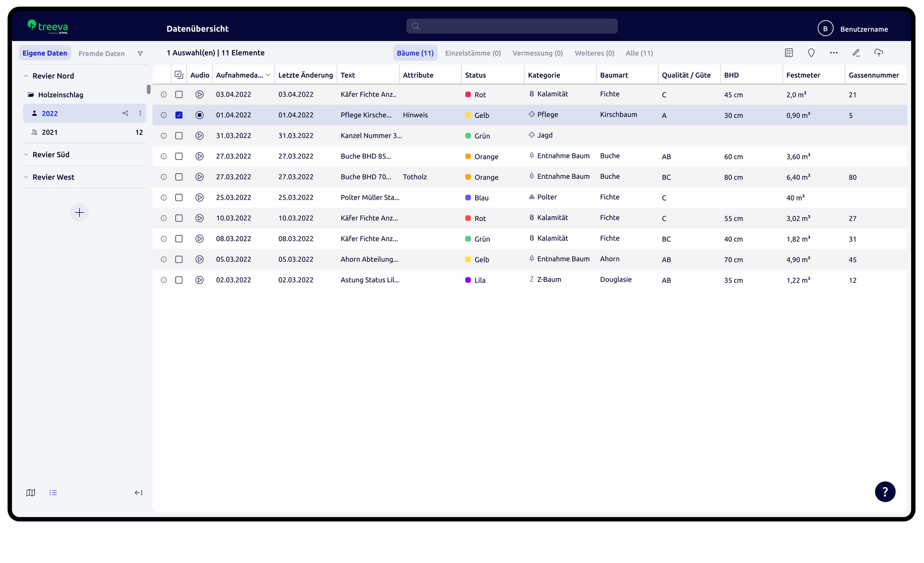Collapse the sidebar with the arrow icon
The height and width of the screenshot is (563, 924).
click(138, 493)
